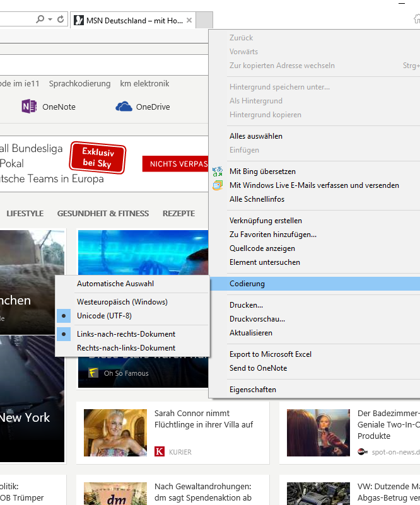Expand the Codierung submenu entry
The image size is (420, 505).
pos(315,284)
